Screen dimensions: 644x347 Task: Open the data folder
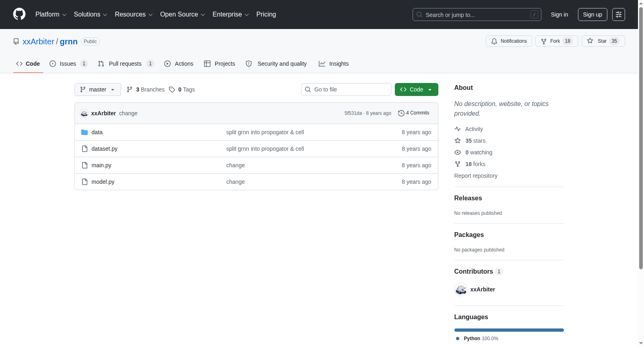[97, 132]
